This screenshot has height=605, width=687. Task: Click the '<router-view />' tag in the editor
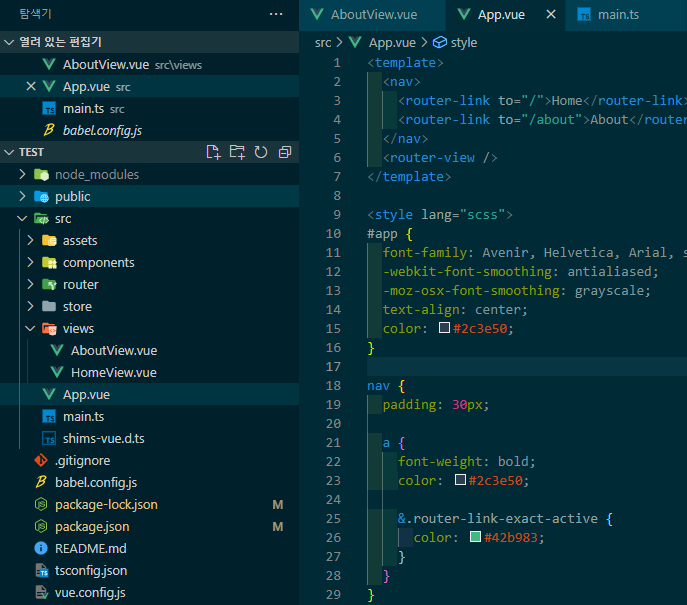(x=440, y=158)
